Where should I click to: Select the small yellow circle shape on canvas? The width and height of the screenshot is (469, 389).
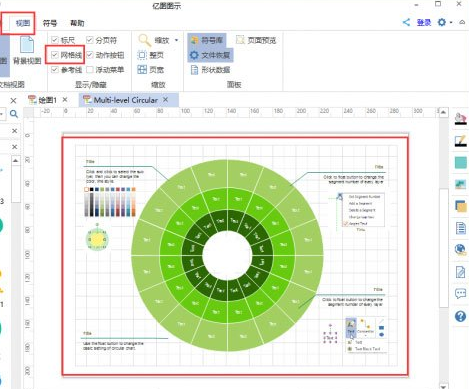coord(97,239)
